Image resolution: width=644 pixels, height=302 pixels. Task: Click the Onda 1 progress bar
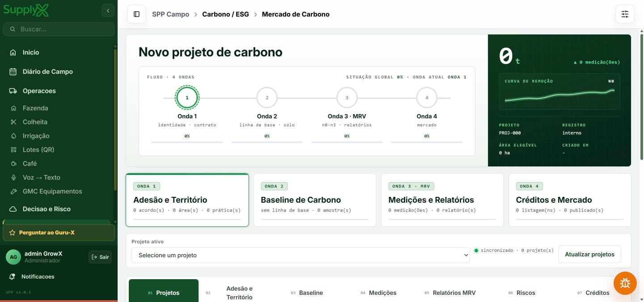(x=187, y=142)
